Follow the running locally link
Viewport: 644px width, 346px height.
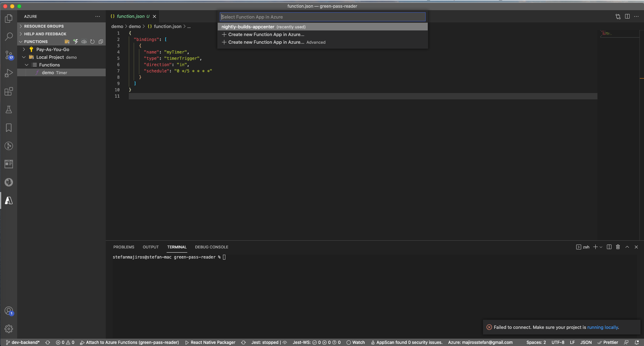[602, 327]
